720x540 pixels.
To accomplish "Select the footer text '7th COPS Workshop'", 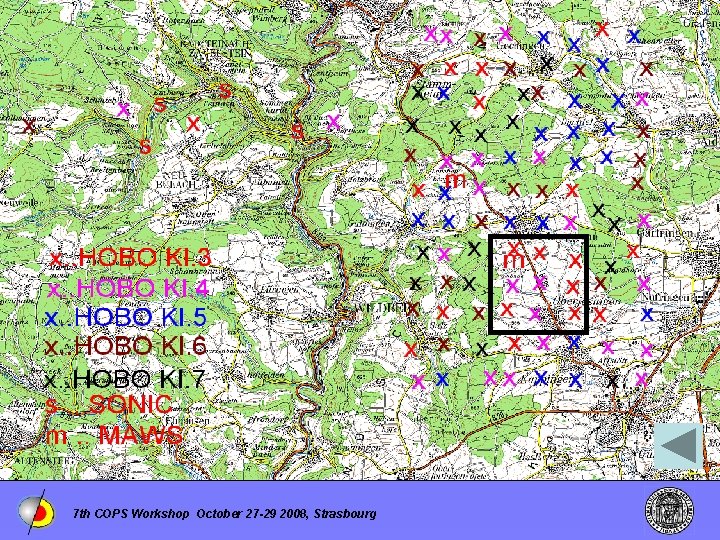I will 130,513.
